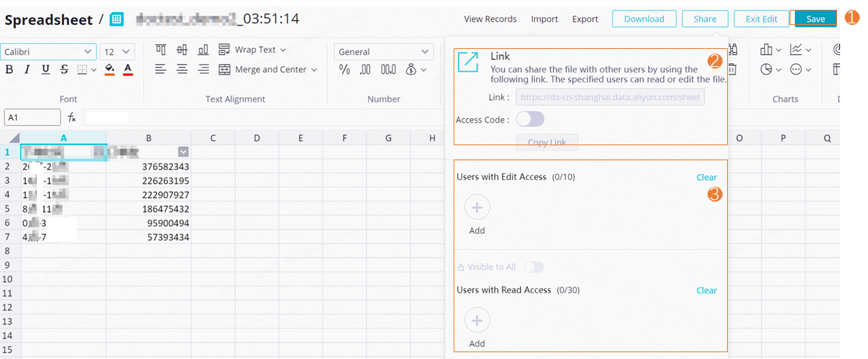Toggle italic text formatting
868x359 pixels.
click(x=27, y=69)
